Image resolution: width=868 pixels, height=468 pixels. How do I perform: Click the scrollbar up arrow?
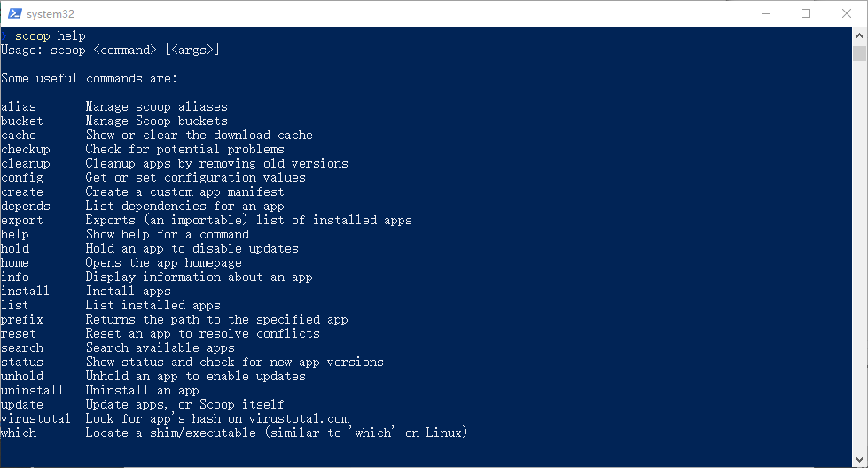pyautogui.click(x=859, y=35)
